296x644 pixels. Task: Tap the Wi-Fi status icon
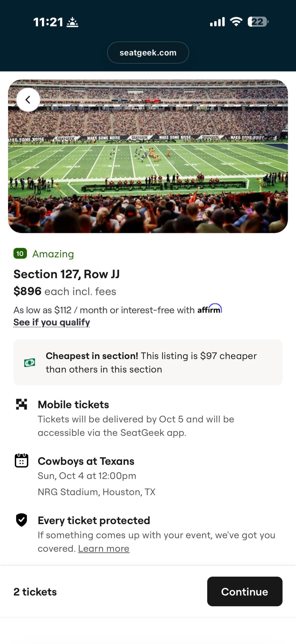(236, 22)
